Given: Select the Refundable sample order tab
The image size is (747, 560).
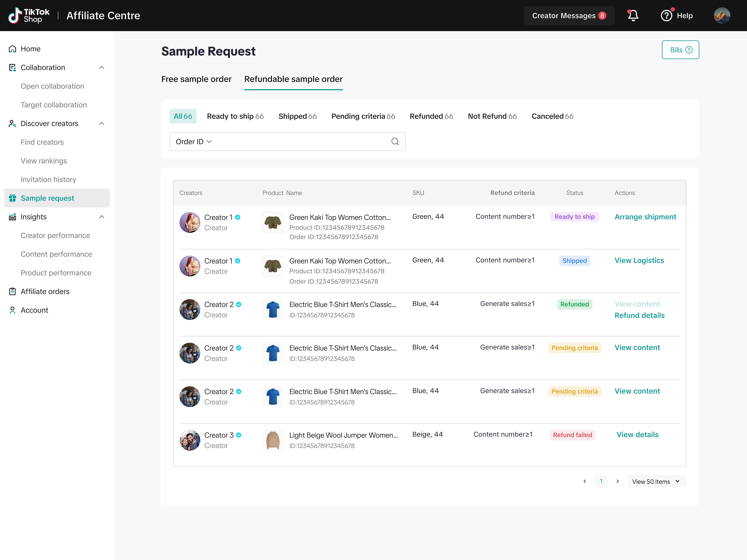Looking at the screenshot, I should coord(293,79).
